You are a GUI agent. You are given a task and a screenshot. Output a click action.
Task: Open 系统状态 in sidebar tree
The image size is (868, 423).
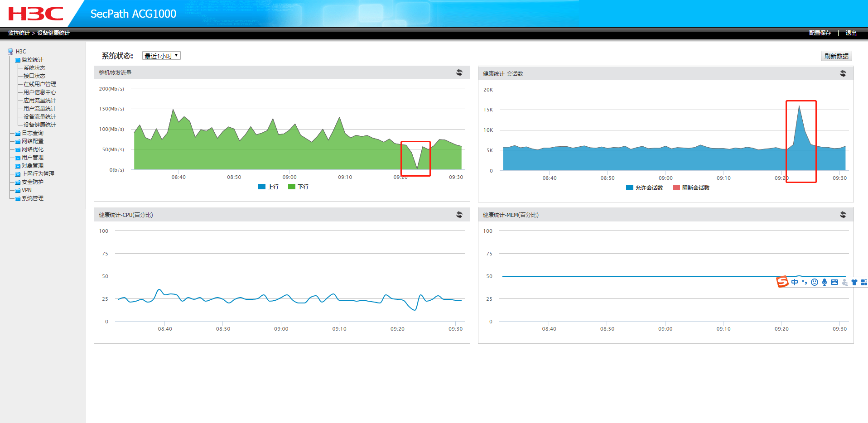pyautogui.click(x=34, y=68)
